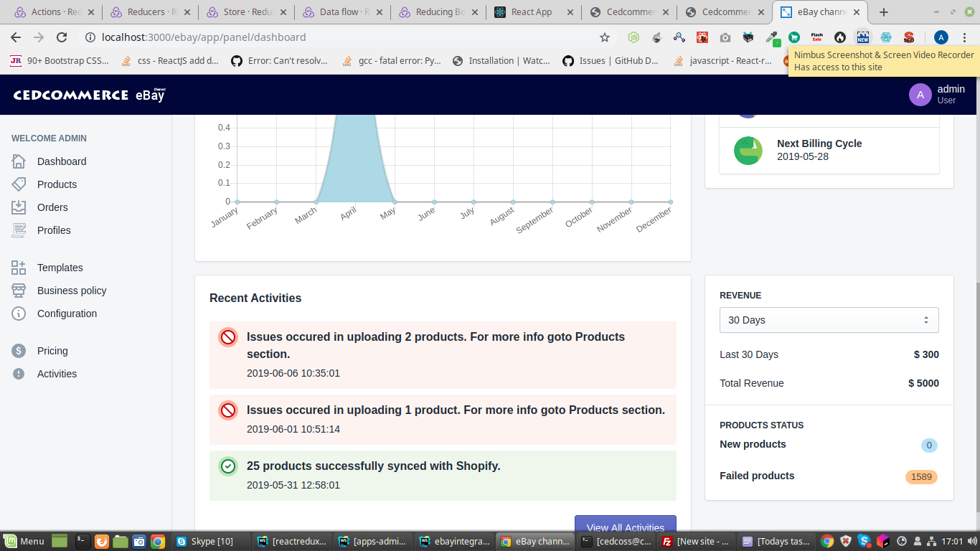Click the Pricing dollar icon

click(x=19, y=351)
